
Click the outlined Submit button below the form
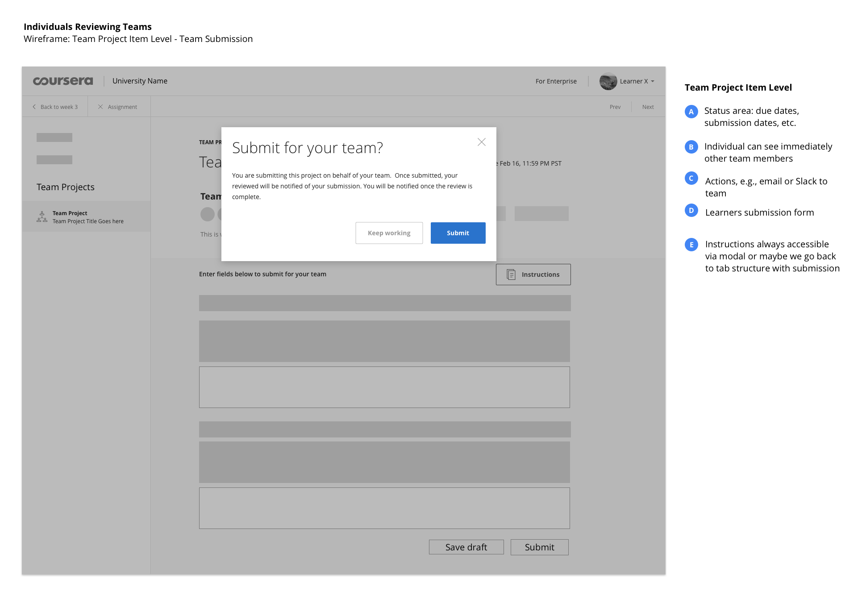[540, 547]
